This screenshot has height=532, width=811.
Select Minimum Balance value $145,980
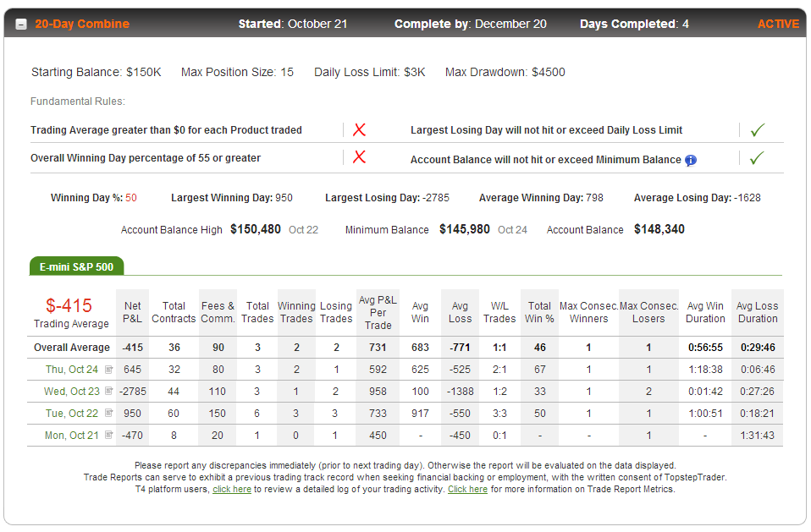[465, 229]
